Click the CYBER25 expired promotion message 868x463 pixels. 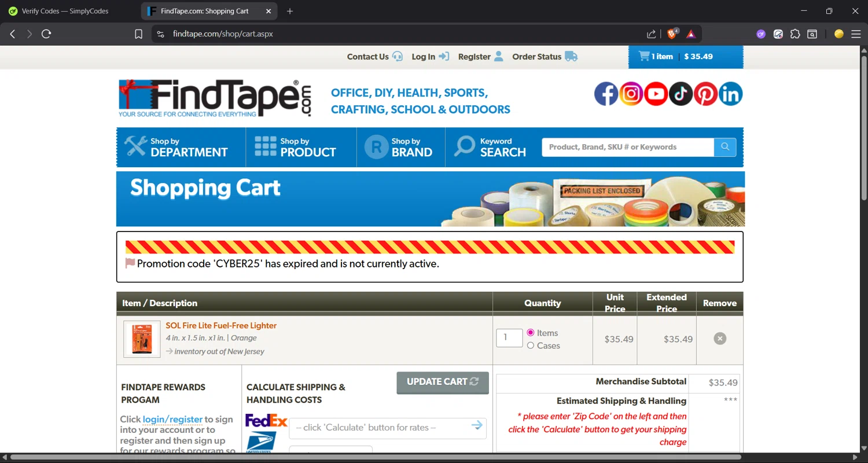288,264
